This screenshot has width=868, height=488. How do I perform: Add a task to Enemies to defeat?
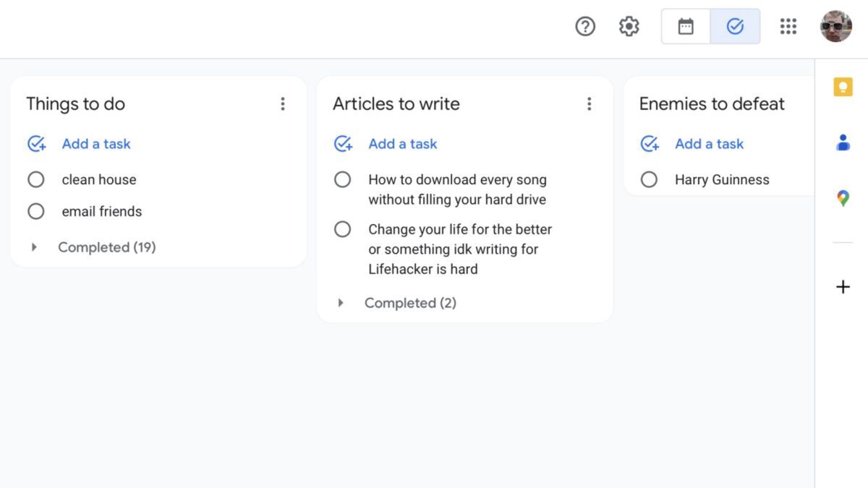click(x=708, y=144)
